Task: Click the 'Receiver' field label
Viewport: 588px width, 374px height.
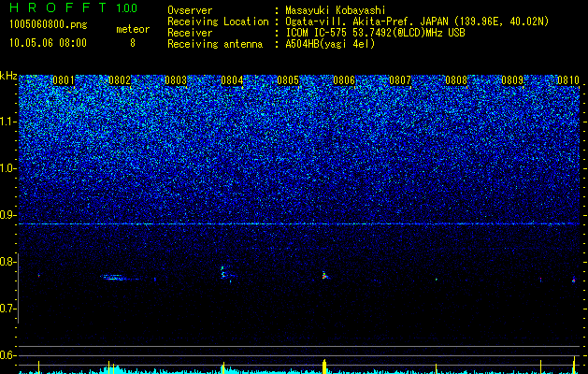Action: coord(190,33)
